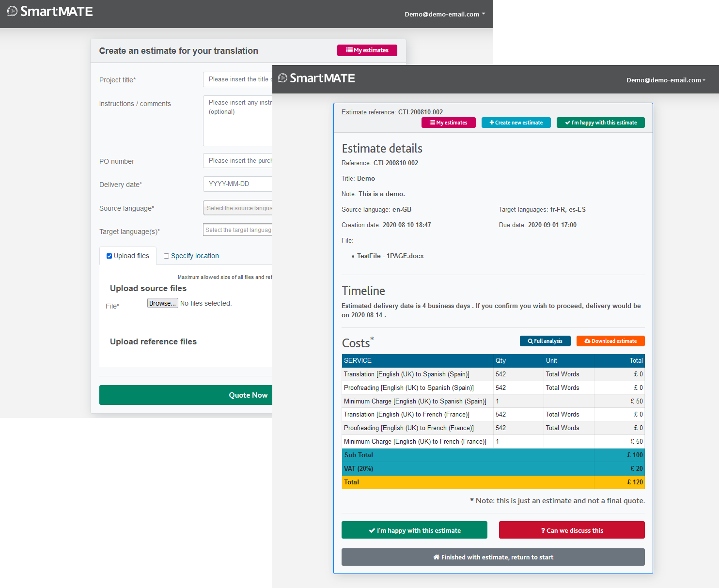Enable the Specify location checkbox

point(167,256)
